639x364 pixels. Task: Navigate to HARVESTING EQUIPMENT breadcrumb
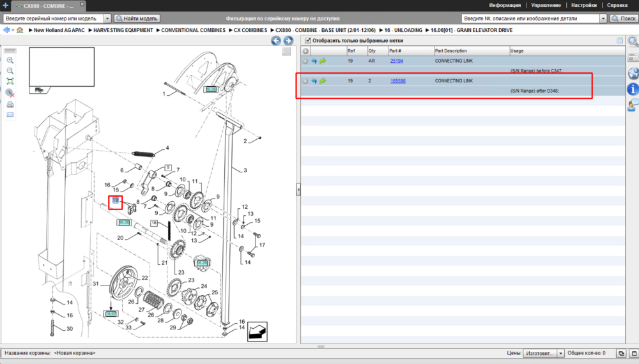coord(123,30)
